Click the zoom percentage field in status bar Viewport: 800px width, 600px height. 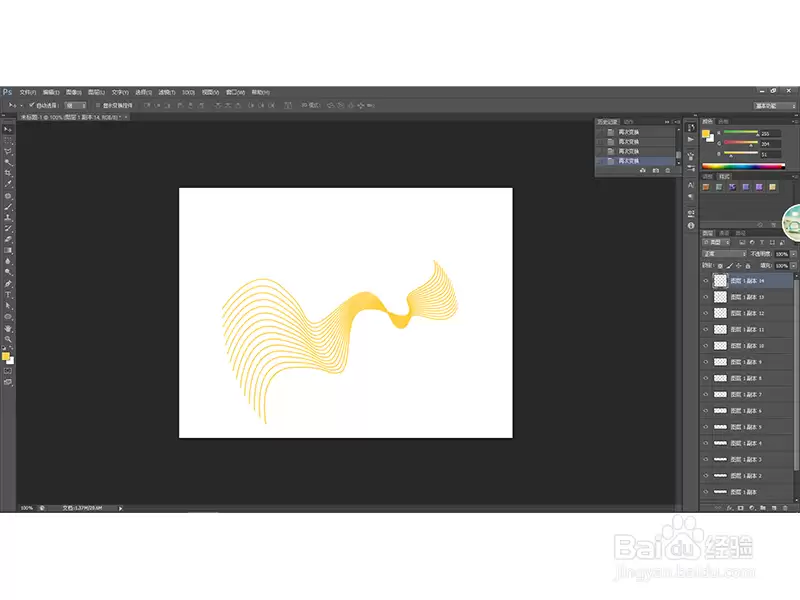pos(27,508)
